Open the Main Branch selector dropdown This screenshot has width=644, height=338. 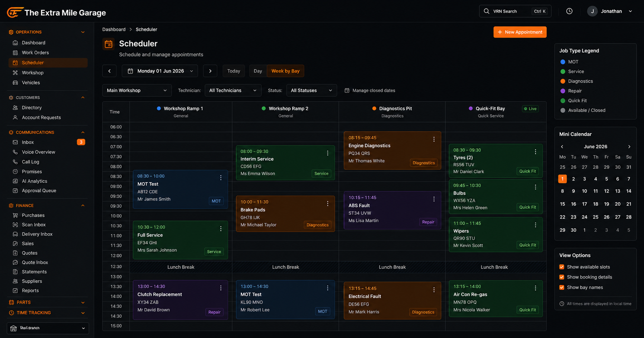(x=48, y=328)
